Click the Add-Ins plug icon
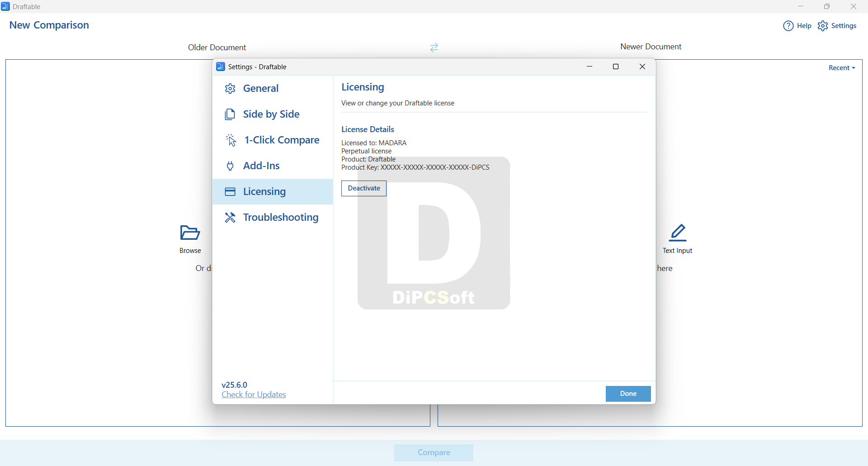The width and height of the screenshot is (868, 466). (x=230, y=166)
